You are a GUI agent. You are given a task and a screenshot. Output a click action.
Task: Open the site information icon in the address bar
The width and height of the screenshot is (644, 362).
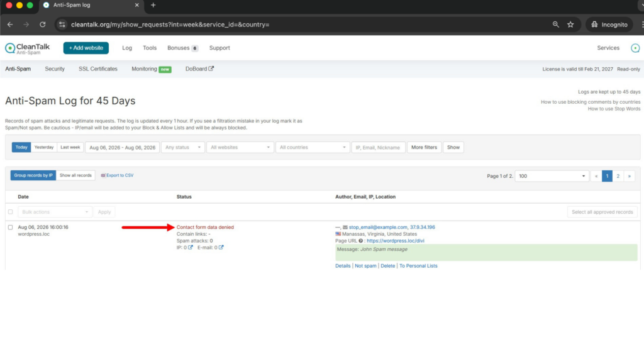tap(62, 25)
